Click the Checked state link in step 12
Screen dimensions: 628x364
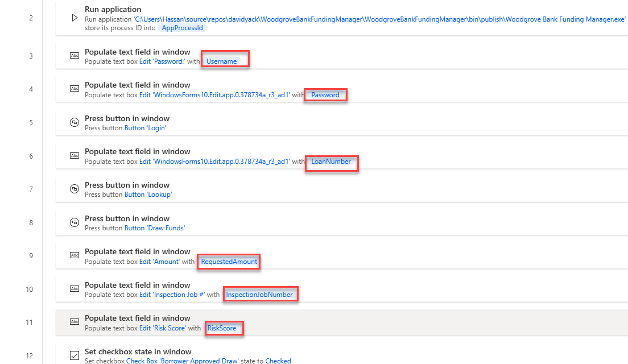coord(278,361)
